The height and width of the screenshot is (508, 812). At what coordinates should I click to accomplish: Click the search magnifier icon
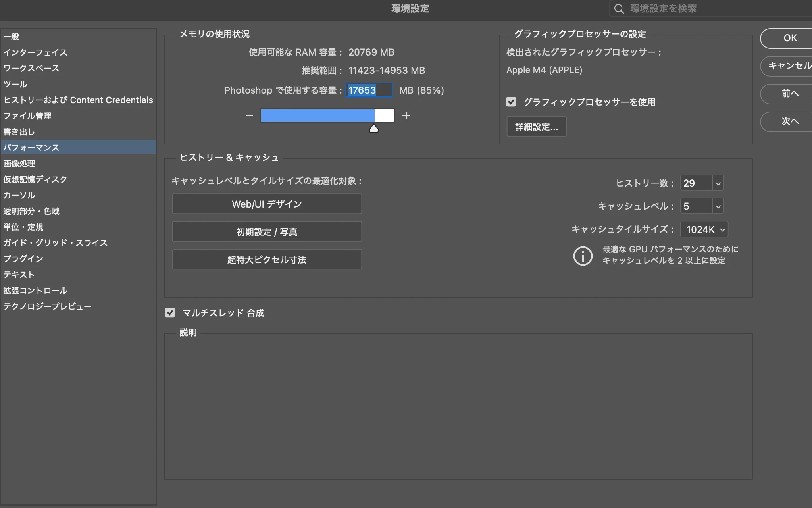point(619,9)
